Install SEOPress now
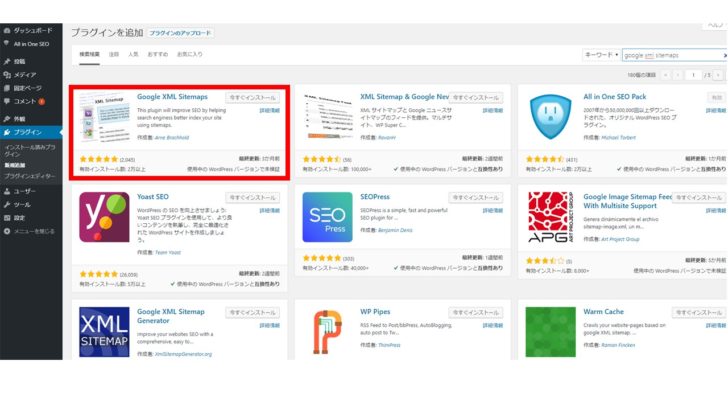Viewport: 728px width, 410px height. pyautogui.click(x=476, y=197)
